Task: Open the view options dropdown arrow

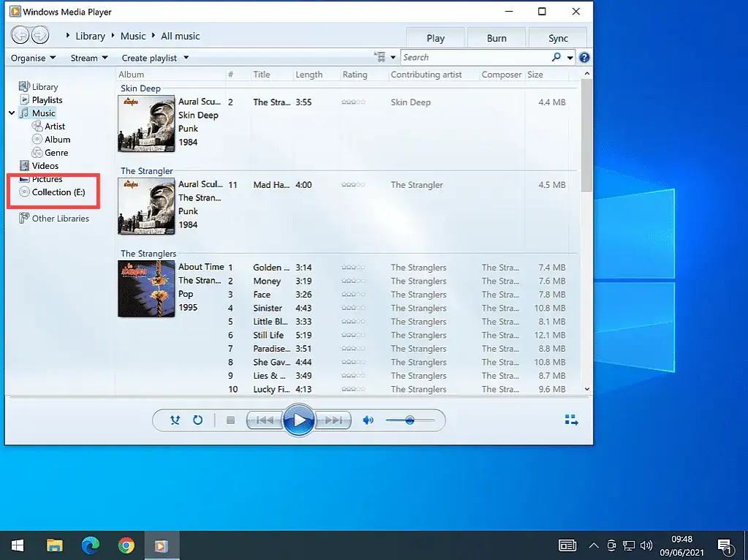Action: coord(393,58)
